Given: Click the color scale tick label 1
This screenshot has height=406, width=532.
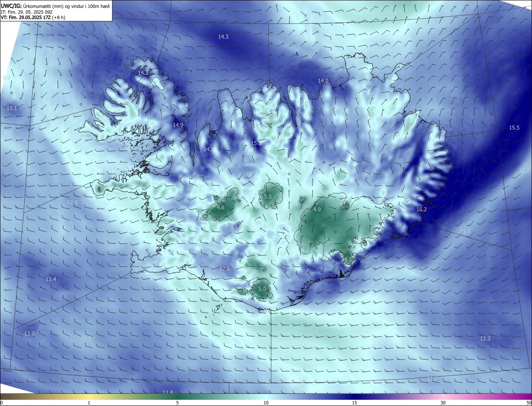Looking at the screenshot, I should 89,403.
